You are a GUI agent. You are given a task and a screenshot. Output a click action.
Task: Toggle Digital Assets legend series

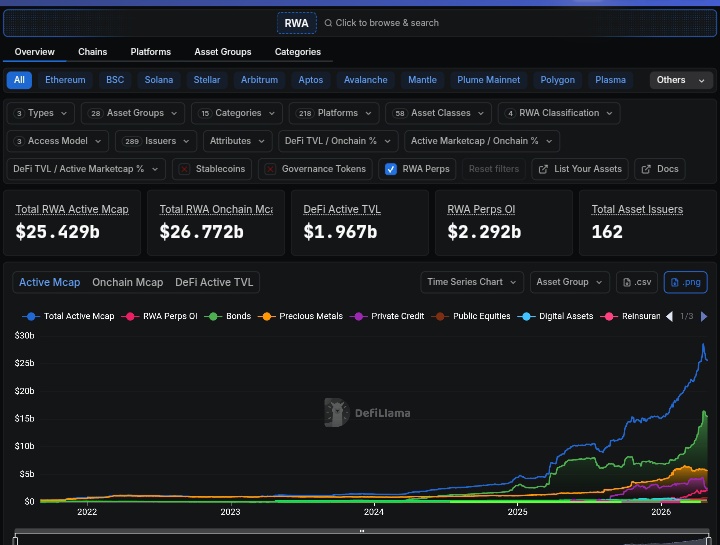tap(555, 316)
